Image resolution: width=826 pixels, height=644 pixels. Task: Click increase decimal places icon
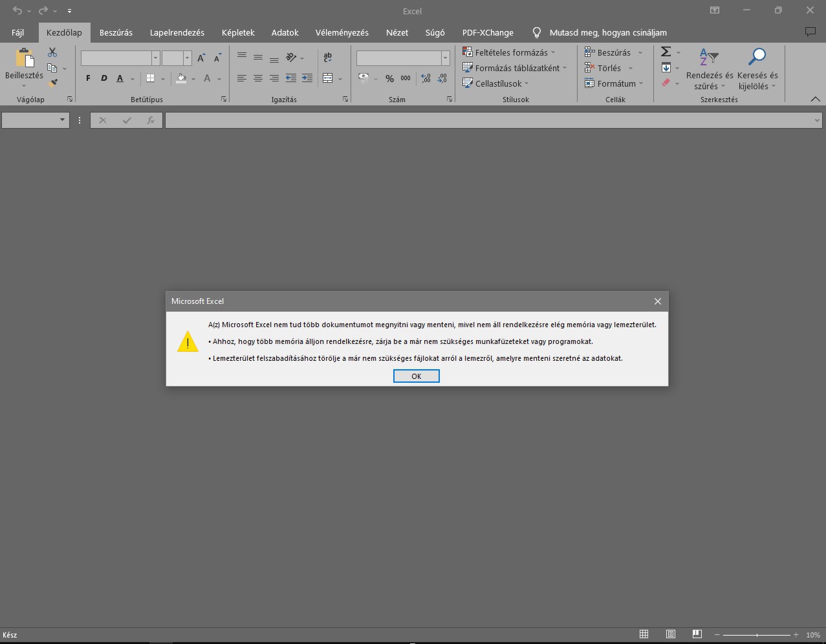click(426, 78)
